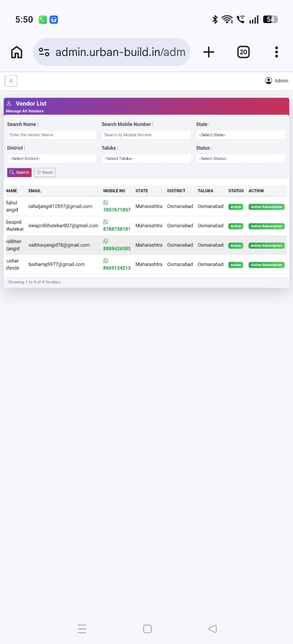293x644 pixels.
Task: Add a new browser tab
Action: click(208, 52)
